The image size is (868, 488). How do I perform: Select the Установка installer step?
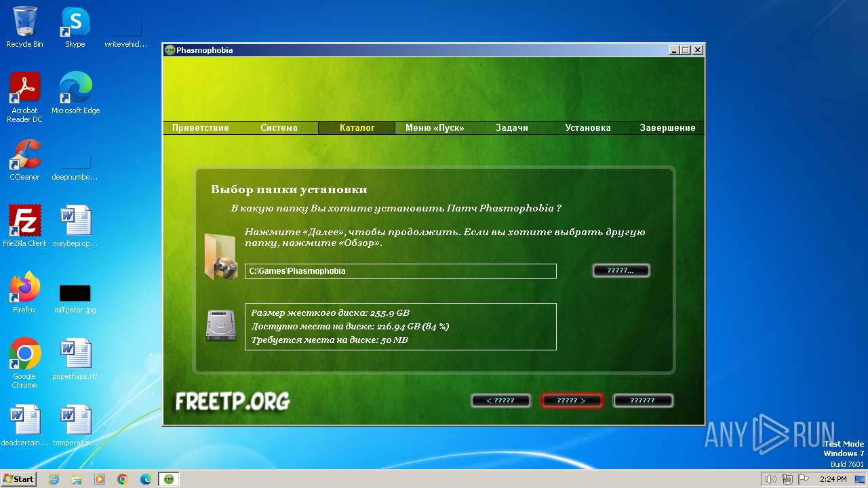(588, 127)
